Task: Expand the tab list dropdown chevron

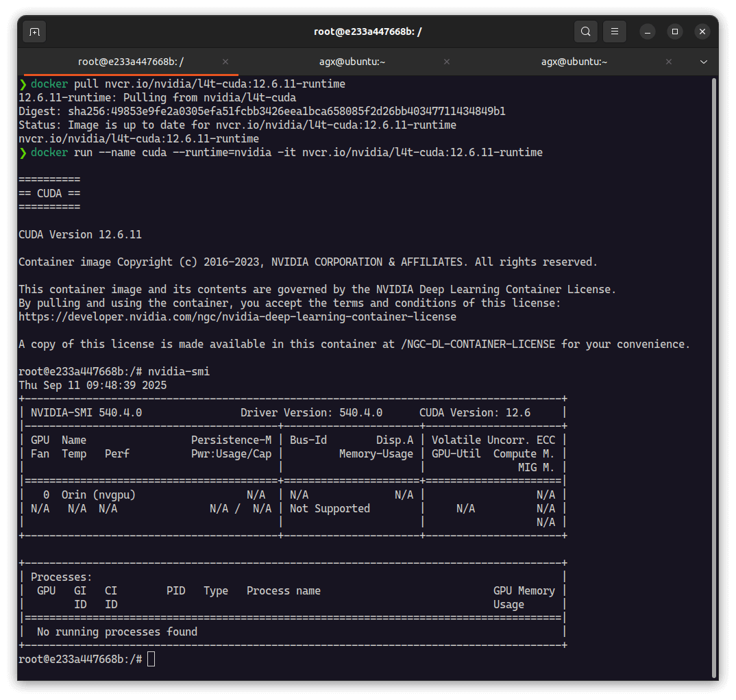Action: click(x=703, y=62)
